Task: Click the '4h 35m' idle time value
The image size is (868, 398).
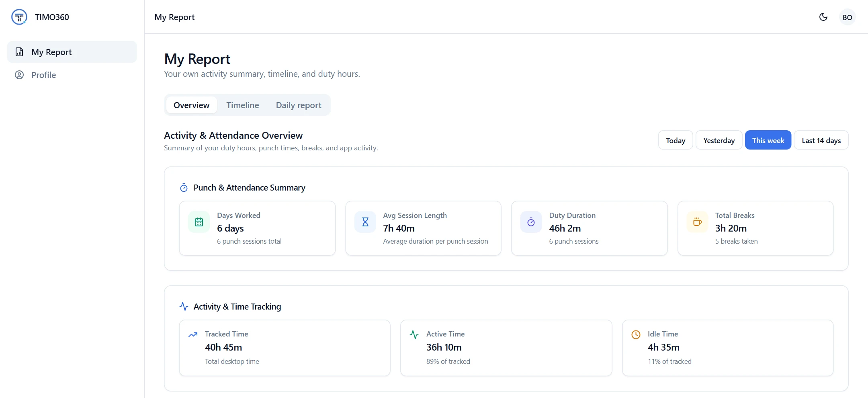Action: pyautogui.click(x=663, y=347)
